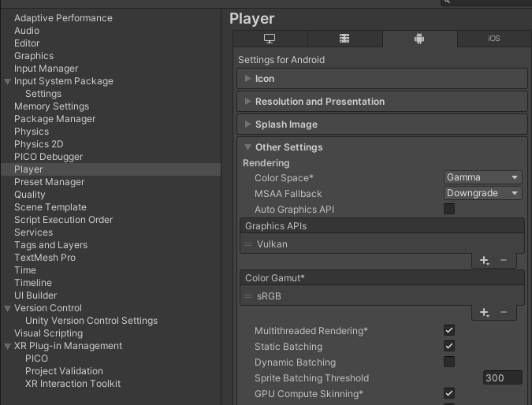Remove Color Gamut with minus icon
This screenshot has height=405, width=532.
pos(504,312)
